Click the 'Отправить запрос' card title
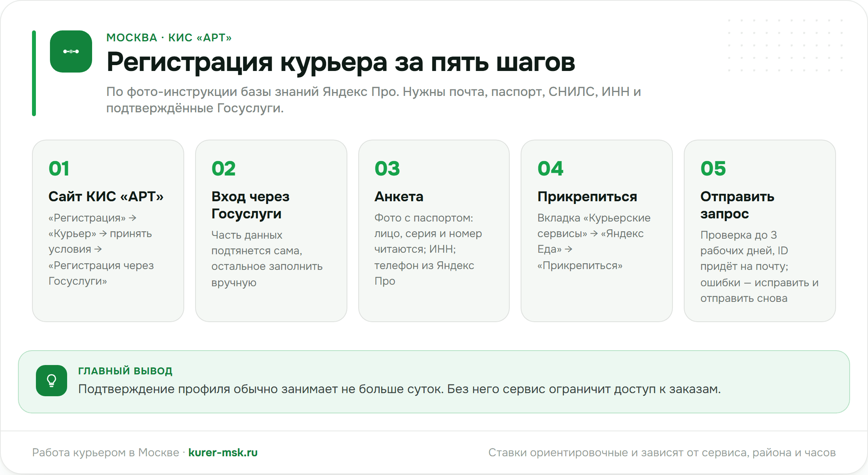This screenshot has width=868, height=475. tap(737, 205)
